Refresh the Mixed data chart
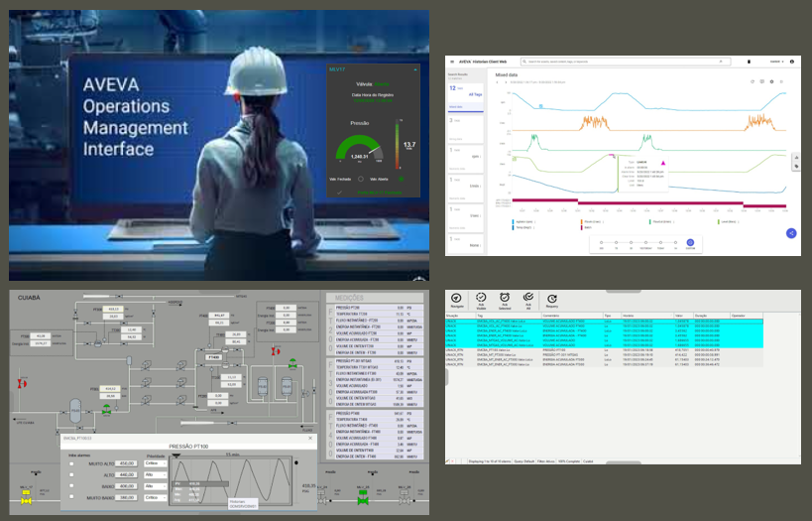 753,81
